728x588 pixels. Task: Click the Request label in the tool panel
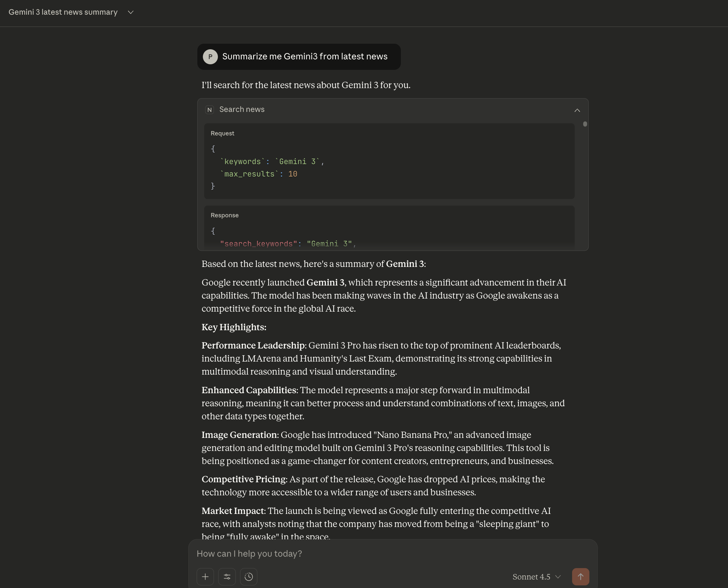coord(222,133)
